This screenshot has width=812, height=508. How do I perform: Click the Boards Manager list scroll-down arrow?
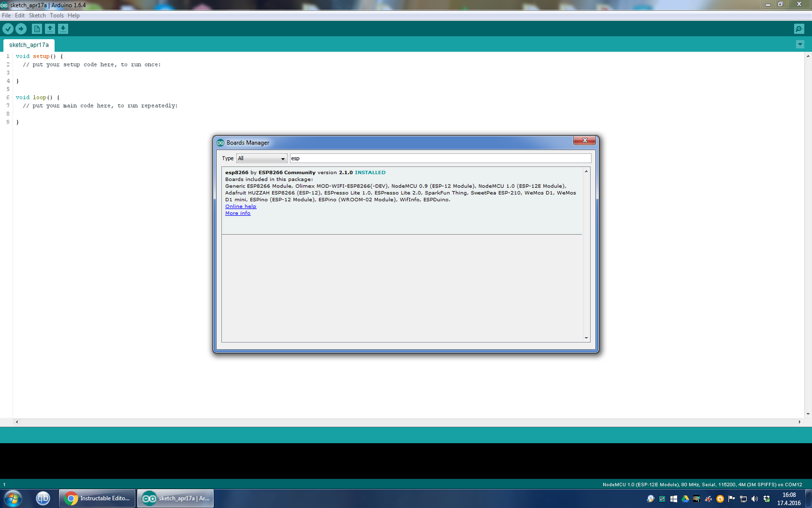pos(586,338)
